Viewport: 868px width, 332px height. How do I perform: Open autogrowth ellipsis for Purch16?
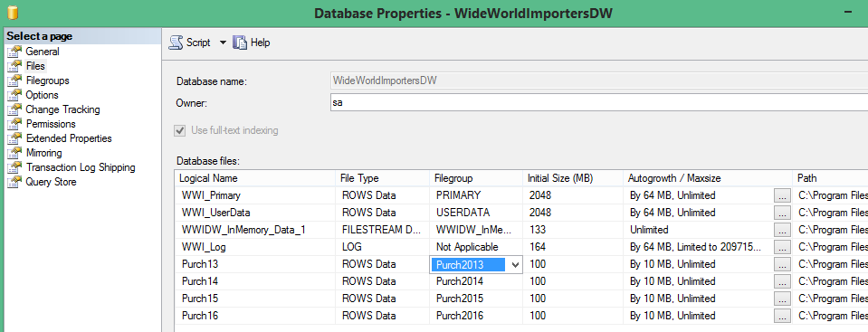782,316
